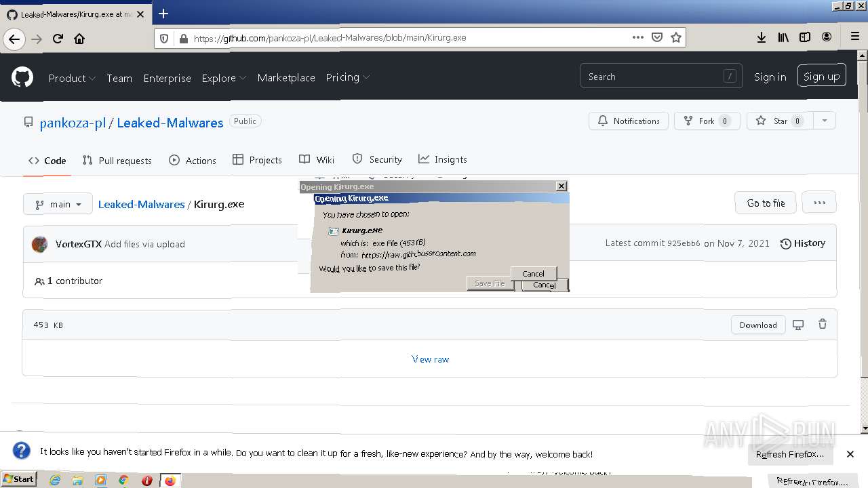
Task: Switch to the Wiki tab
Action: coord(317,160)
